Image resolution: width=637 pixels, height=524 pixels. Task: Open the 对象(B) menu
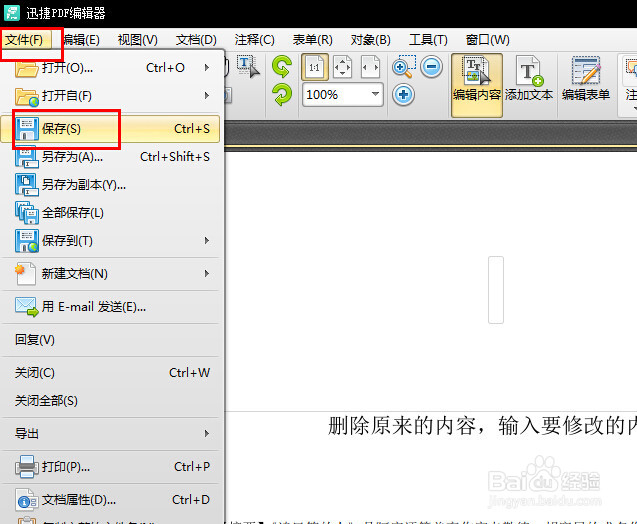click(370, 40)
